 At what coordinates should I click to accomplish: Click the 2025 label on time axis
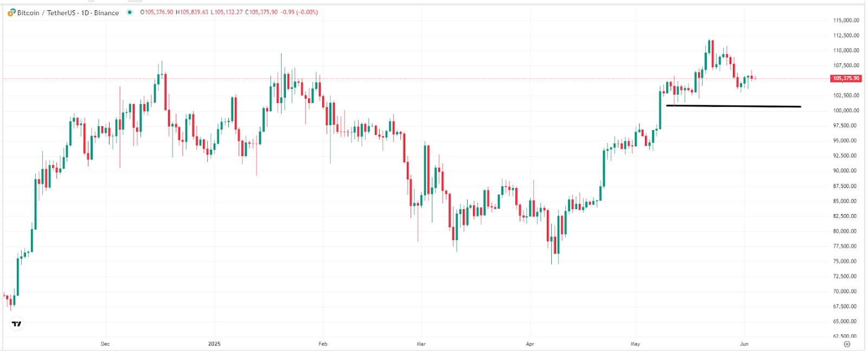(x=214, y=344)
